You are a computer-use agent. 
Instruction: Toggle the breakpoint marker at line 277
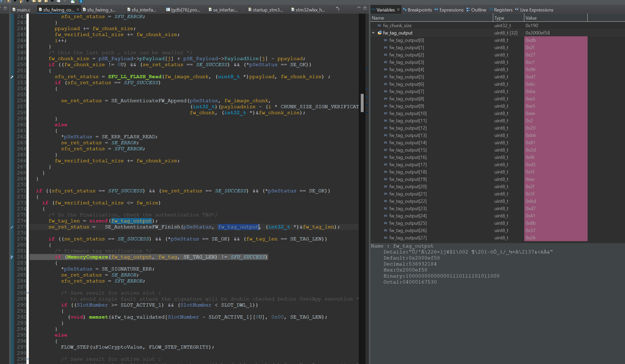12,227
